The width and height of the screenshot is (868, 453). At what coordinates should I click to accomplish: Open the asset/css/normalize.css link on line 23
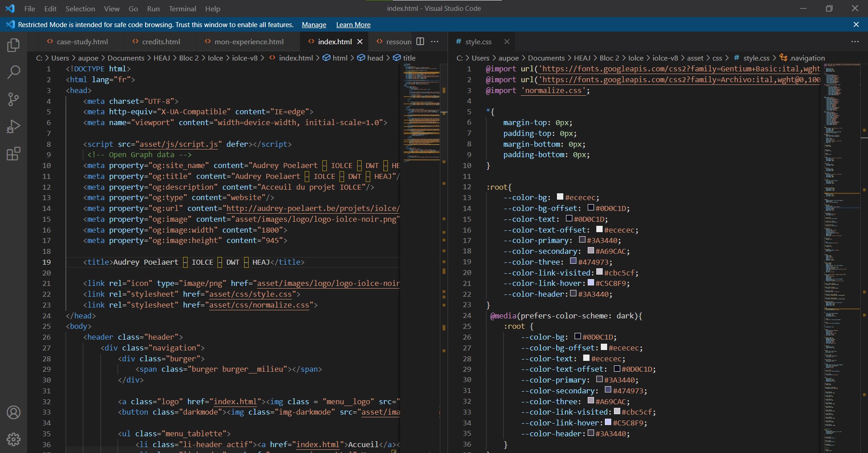(259, 305)
